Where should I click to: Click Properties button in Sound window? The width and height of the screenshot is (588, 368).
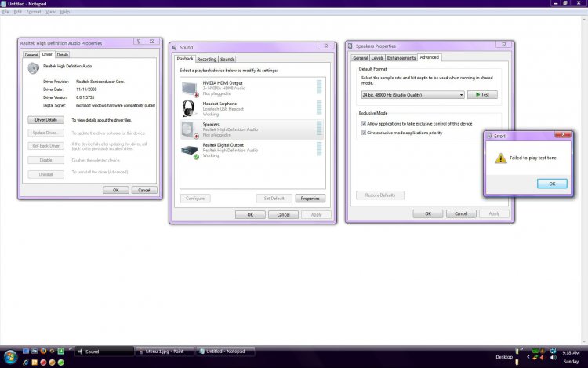[x=310, y=198]
